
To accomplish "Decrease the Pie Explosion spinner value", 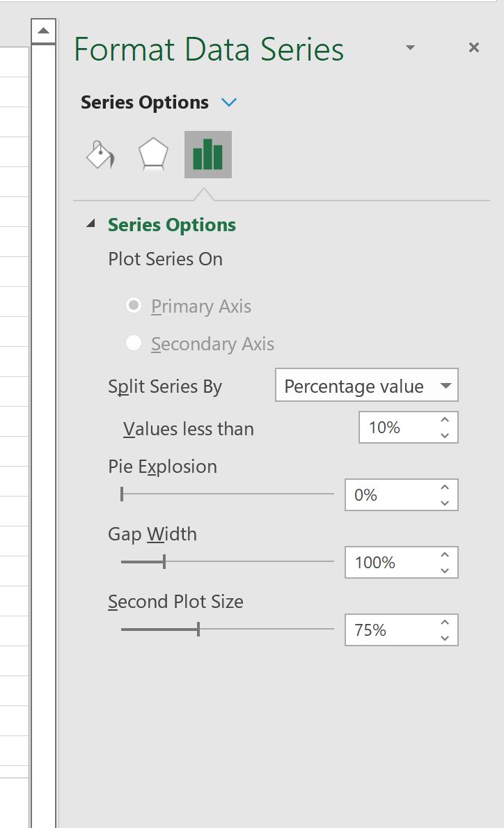I will (x=445, y=503).
